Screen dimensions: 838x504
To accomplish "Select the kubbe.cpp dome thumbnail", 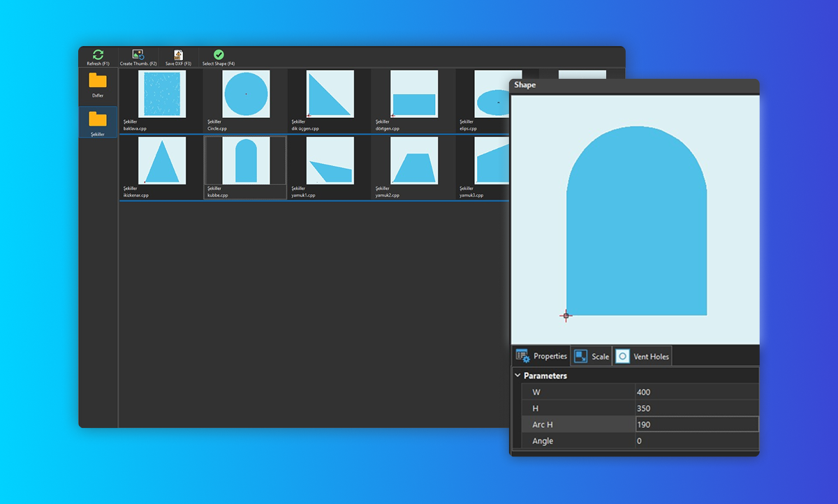I will (246, 161).
